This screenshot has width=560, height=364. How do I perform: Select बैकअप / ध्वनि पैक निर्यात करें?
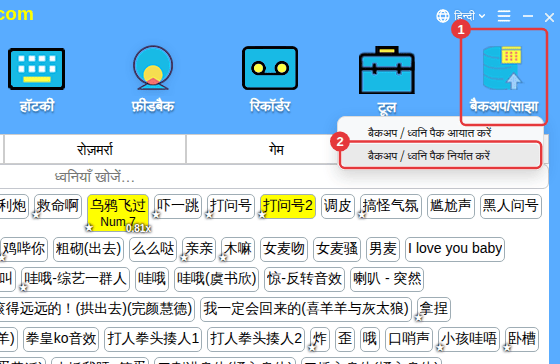click(x=440, y=155)
